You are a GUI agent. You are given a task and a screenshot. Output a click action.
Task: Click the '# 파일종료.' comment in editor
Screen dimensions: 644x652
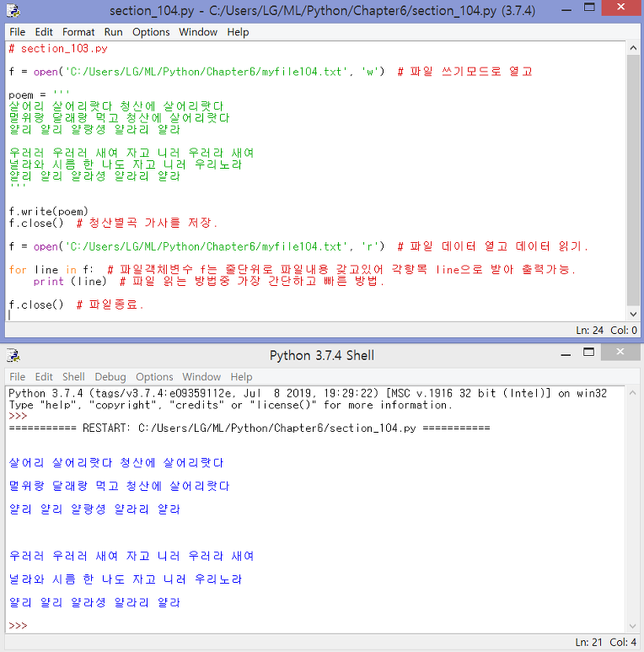[110, 304]
